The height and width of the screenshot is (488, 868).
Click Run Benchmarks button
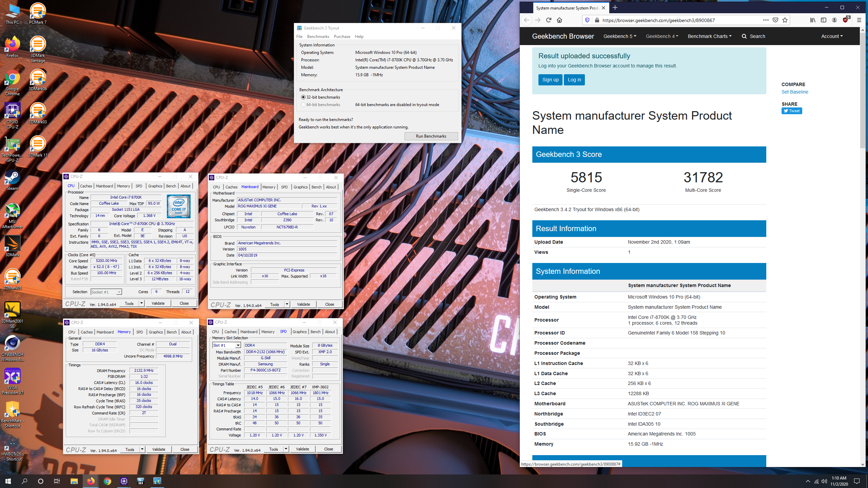click(431, 136)
